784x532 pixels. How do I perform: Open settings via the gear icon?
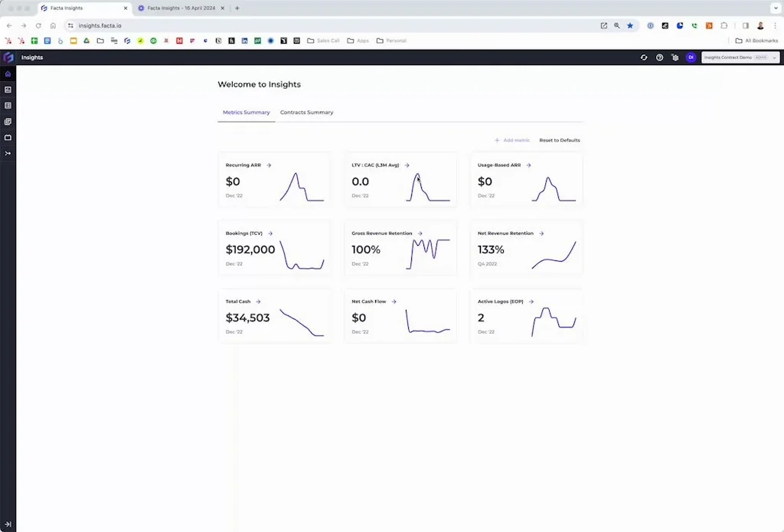pyautogui.click(x=675, y=57)
